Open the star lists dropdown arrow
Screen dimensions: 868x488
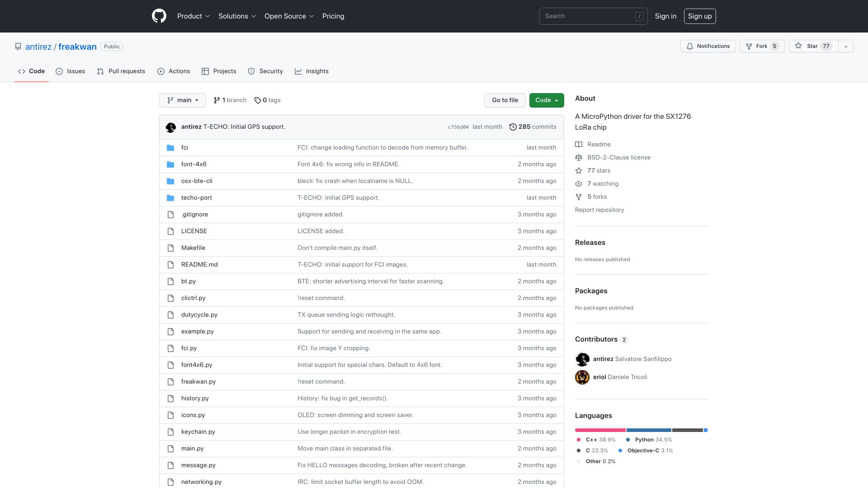(846, 46)
